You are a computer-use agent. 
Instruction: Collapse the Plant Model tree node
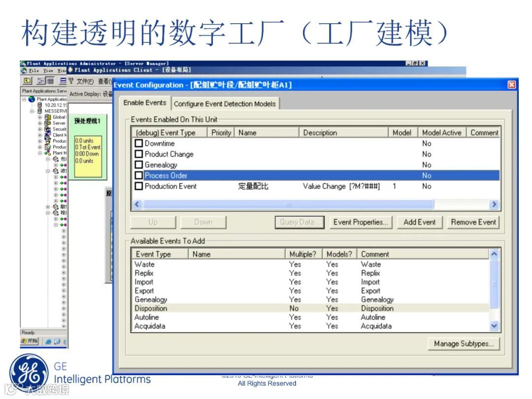pos(40,153)
